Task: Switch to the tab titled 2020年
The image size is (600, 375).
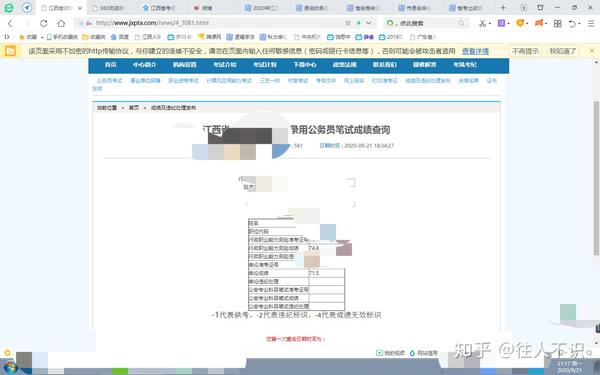Action: (265, 8)
